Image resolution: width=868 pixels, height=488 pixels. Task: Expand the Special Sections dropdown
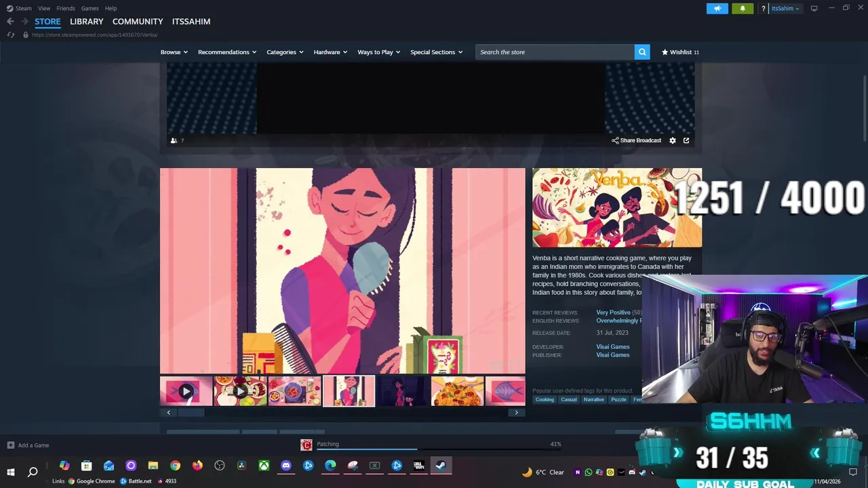click(x=436, y=52)
